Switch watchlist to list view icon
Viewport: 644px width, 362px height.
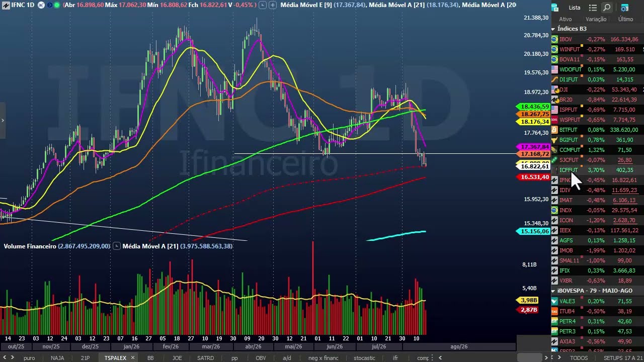(593, 8)
